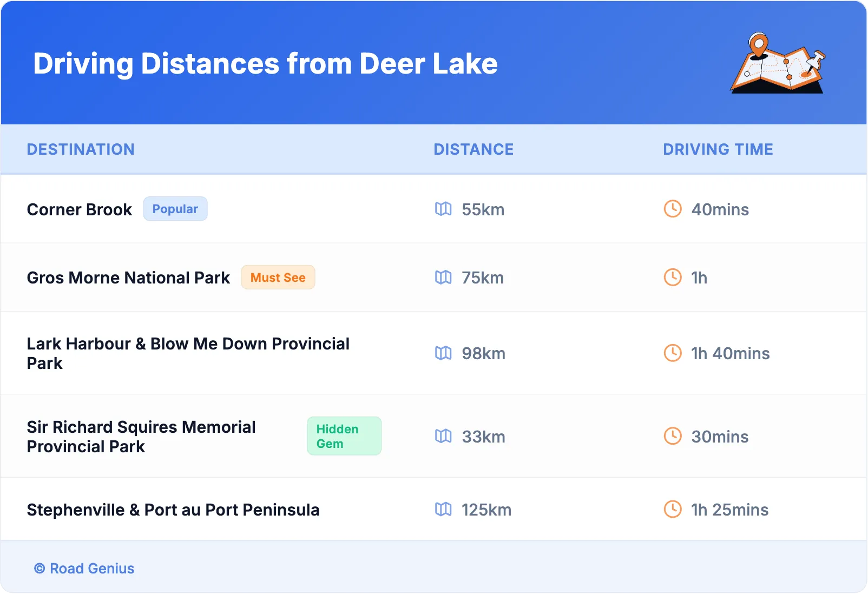868x594 pixels.
Task: Click the Must See badge
Action: (278, 278)
